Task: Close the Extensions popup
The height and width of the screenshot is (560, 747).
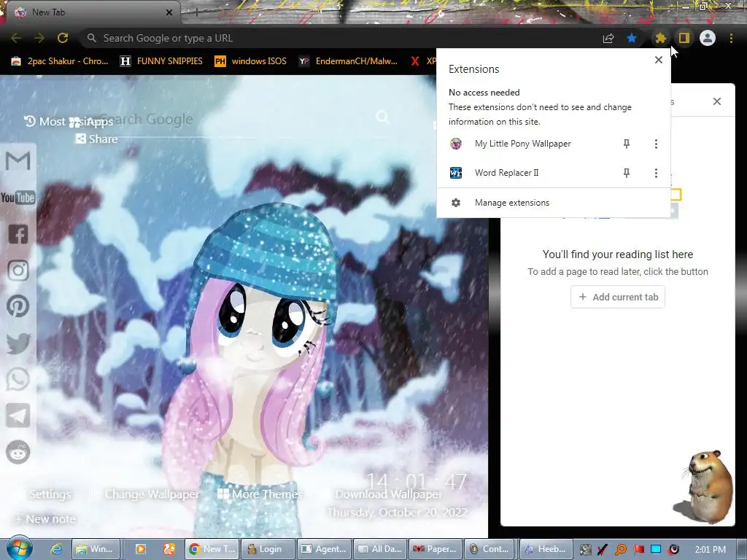Action: (x=659, y=60)
